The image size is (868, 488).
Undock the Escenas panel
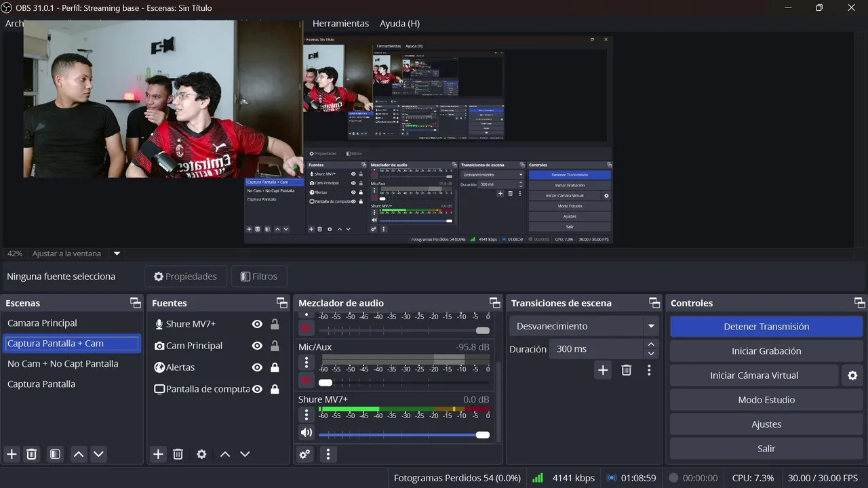click(136, 303)
